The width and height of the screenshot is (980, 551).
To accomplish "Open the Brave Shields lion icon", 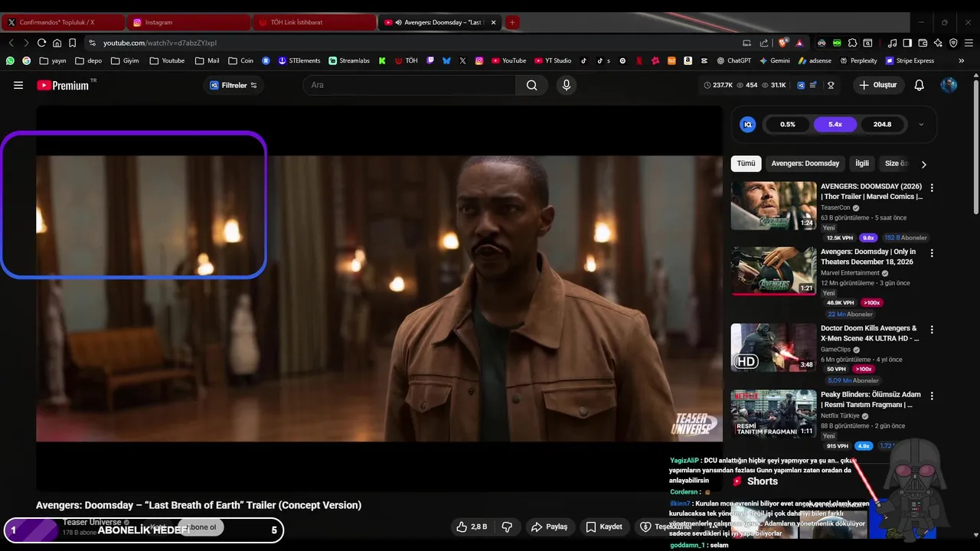I will pyautogui.click(x=782, y=43).
